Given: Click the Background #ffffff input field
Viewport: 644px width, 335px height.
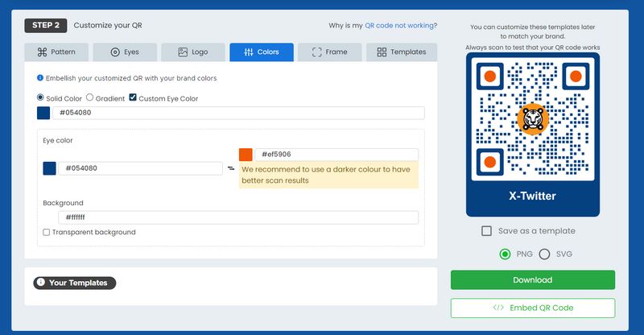Looking at the screenshot, I should coord(238,217).
